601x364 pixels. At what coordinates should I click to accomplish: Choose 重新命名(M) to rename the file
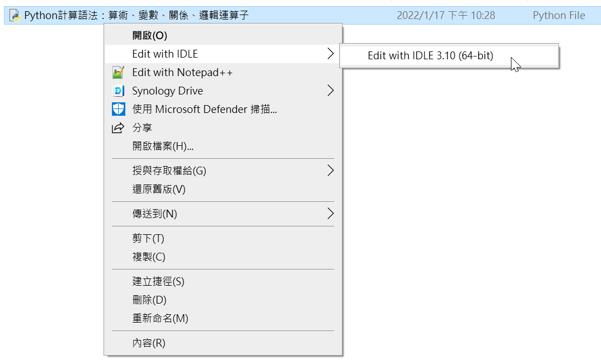(223, 318)
